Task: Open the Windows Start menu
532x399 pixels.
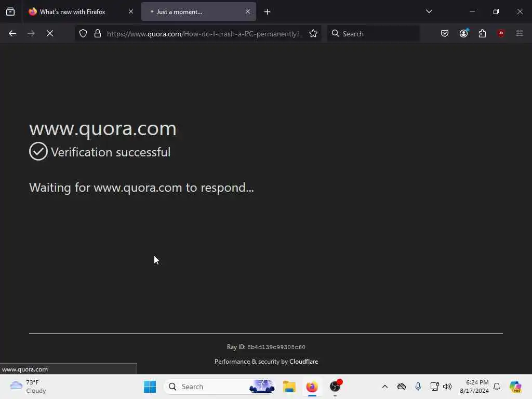Action: click(x=150, y=387)
